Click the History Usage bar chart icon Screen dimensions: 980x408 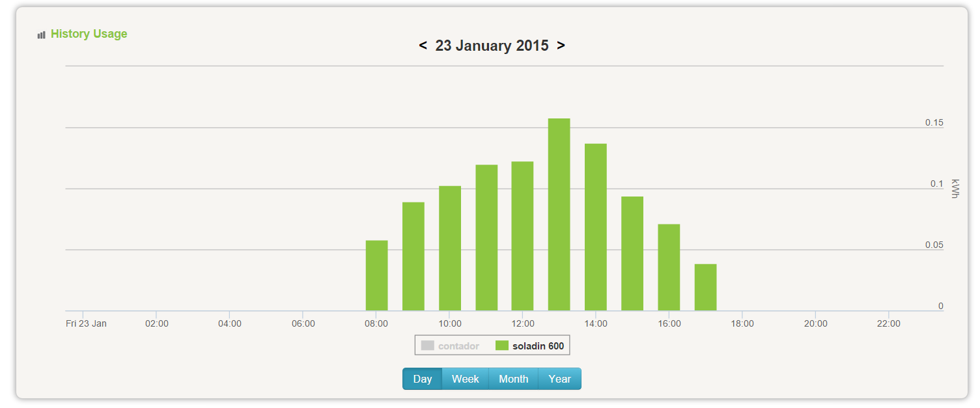coord(42,34)
